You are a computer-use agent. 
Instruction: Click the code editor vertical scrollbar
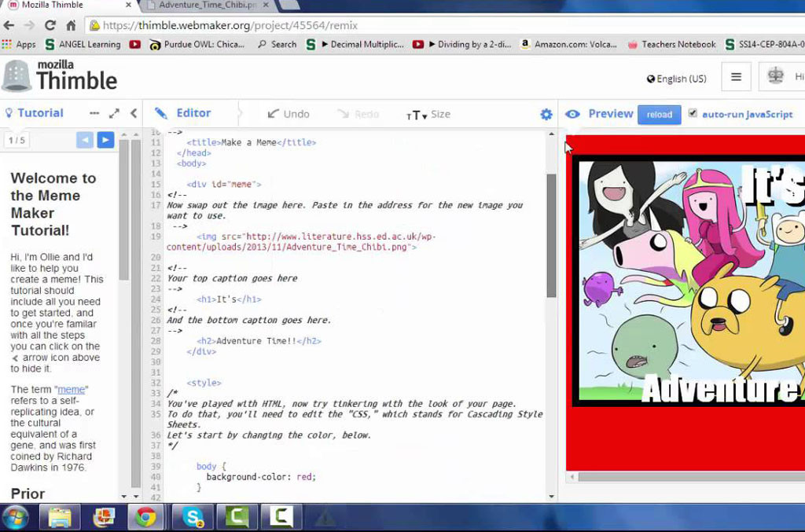click(551, 236)
